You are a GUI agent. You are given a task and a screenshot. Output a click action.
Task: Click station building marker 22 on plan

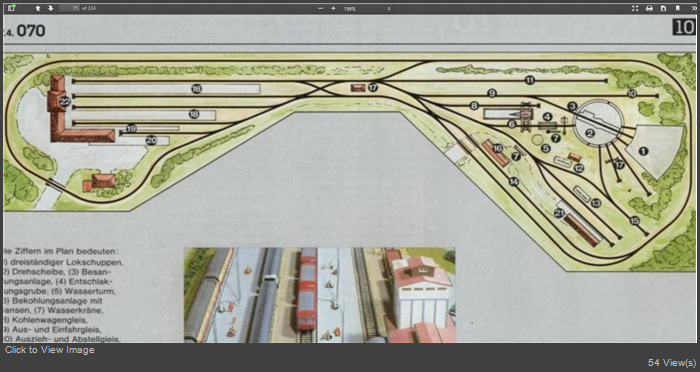pyautogui.click(x=65, y=102)
